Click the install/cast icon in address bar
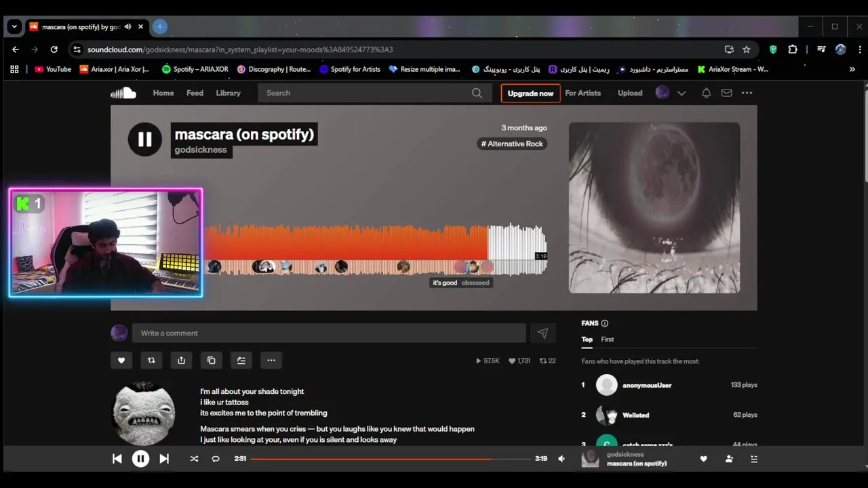868x488 pixels. point(729,49)
